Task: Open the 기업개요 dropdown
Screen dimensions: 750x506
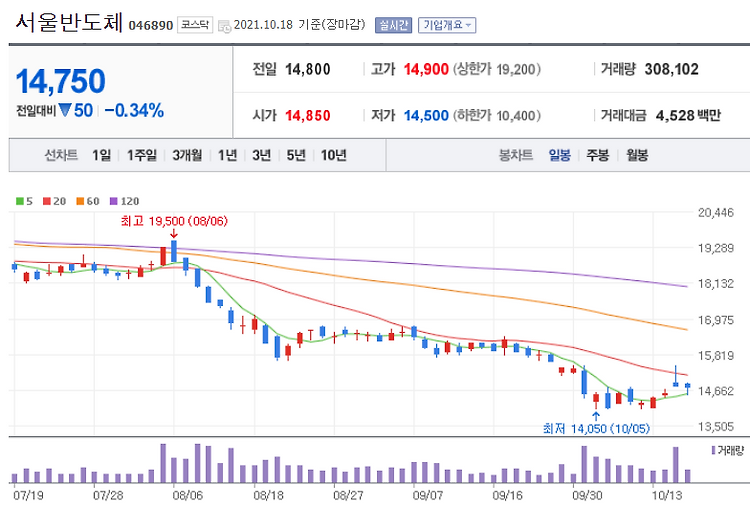Action: point(447,25)
